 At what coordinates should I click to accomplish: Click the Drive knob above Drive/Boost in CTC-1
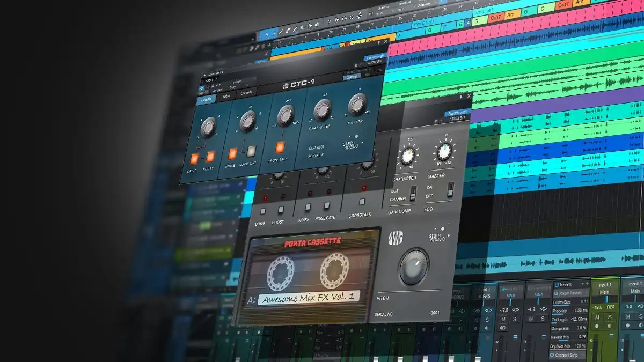(x=208, y=127)
